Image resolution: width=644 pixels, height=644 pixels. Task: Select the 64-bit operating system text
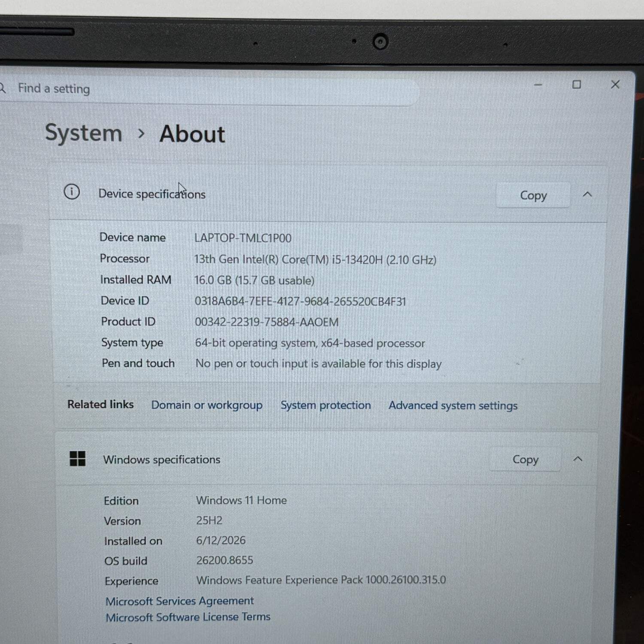pos(310,343)
